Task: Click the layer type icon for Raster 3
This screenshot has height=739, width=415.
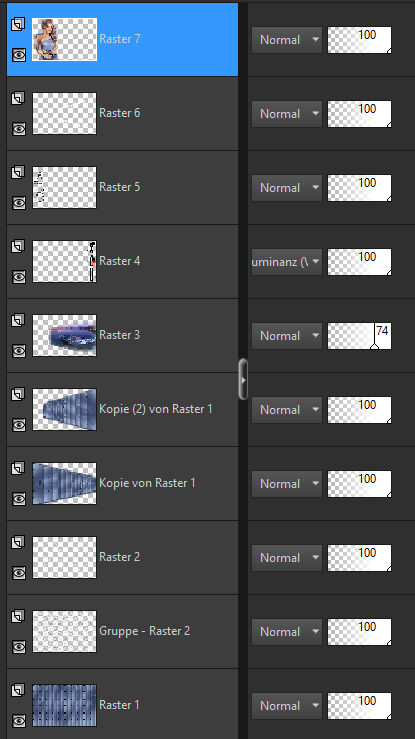Action: click(17, 320)
